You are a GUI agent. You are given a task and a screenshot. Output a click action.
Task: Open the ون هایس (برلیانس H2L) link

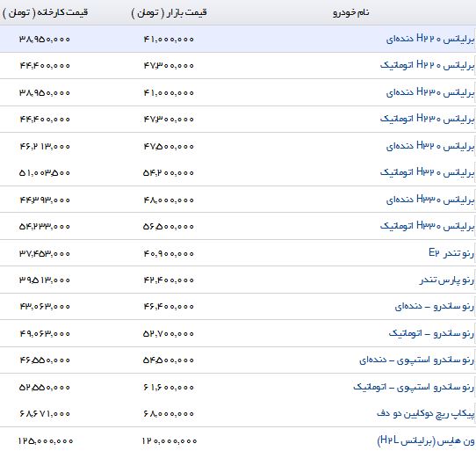[x=426, y=440]
